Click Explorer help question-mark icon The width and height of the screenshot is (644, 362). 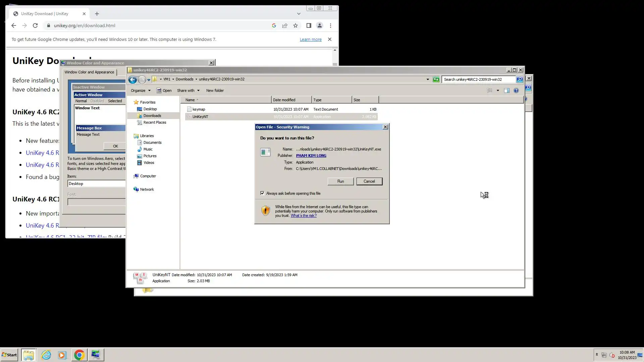tap(516, 90)
